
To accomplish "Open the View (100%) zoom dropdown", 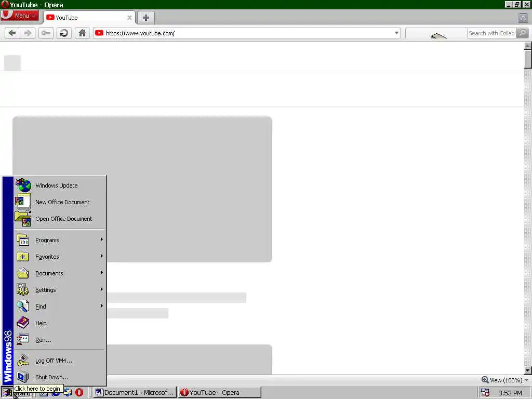I will (509, 380).
